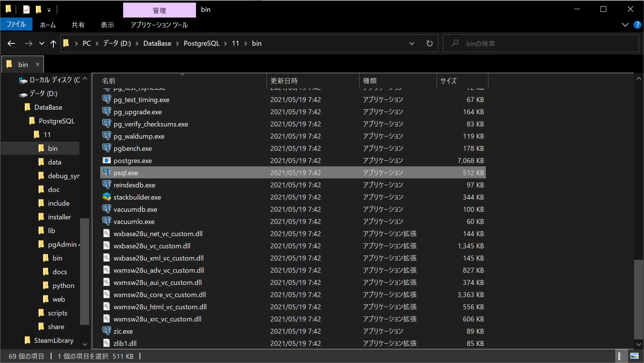Open address bar history dropdown
This screenshot has height=363, width=644.
tap(412, 43)
